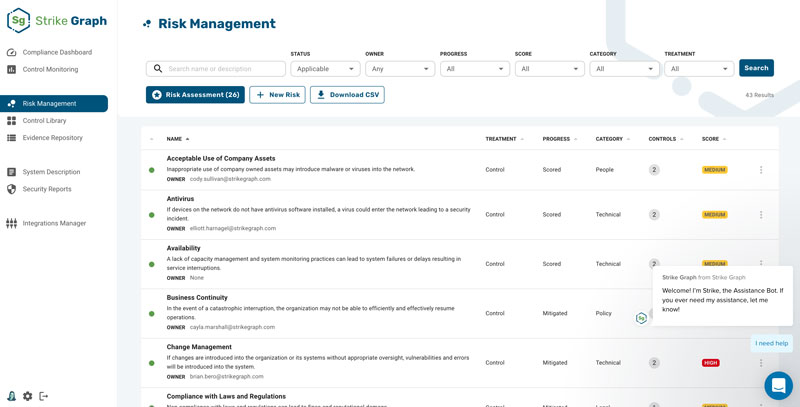Sort by the Score column header
800x407 pixels.
[714, 139]
